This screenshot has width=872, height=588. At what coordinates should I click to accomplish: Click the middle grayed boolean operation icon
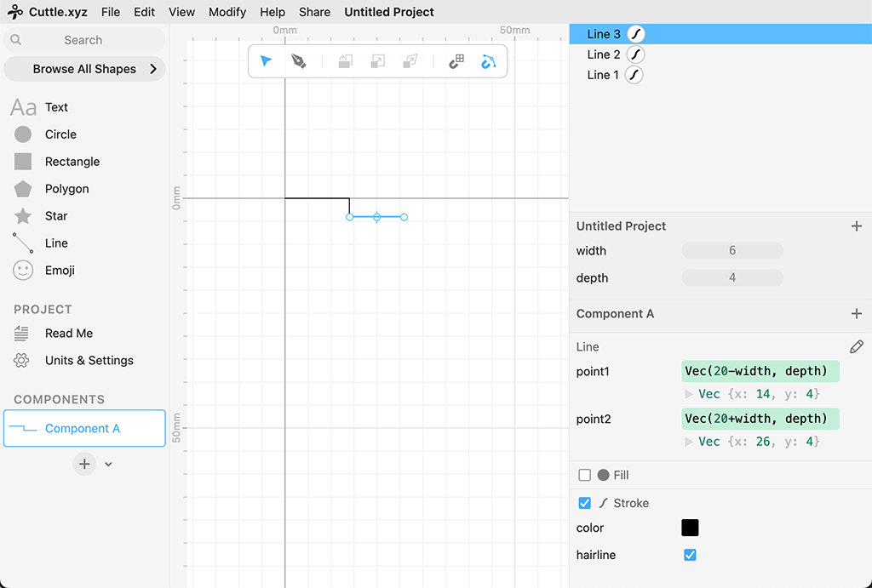pyautogui.click(x=377, y=61)
